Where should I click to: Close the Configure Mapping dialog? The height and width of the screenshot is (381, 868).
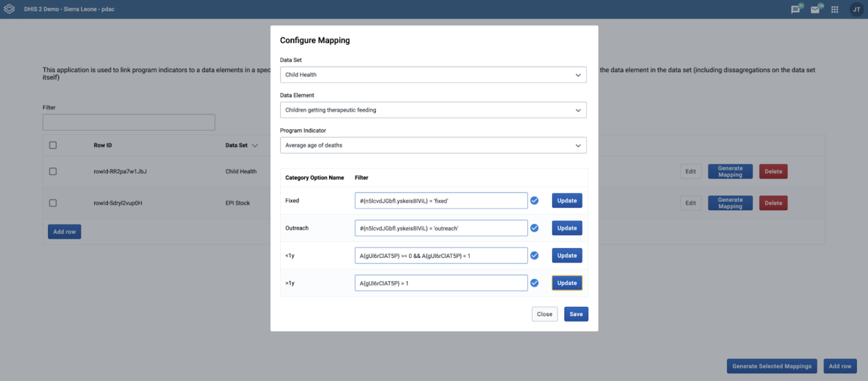click(544, 314)
